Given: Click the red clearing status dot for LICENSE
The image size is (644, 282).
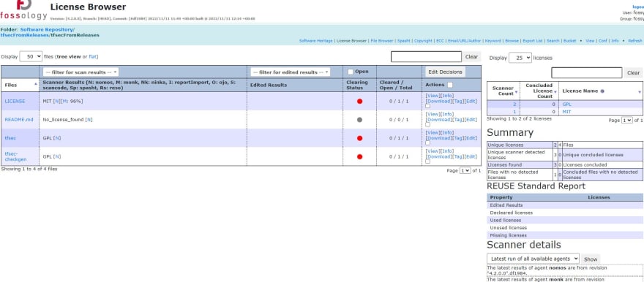Looking at the screenshot, I should pyautogui.click(x=360, y=102).
